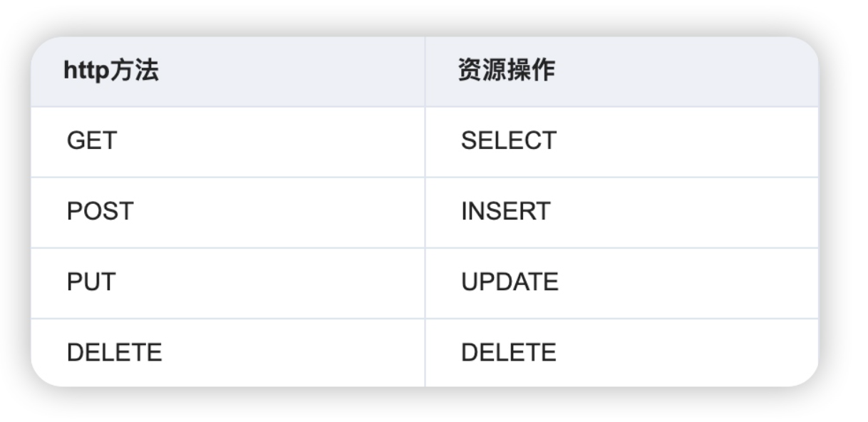Select the PUT cell
Viewport: 868px width, 422px height.
click(x=228, y=283)
